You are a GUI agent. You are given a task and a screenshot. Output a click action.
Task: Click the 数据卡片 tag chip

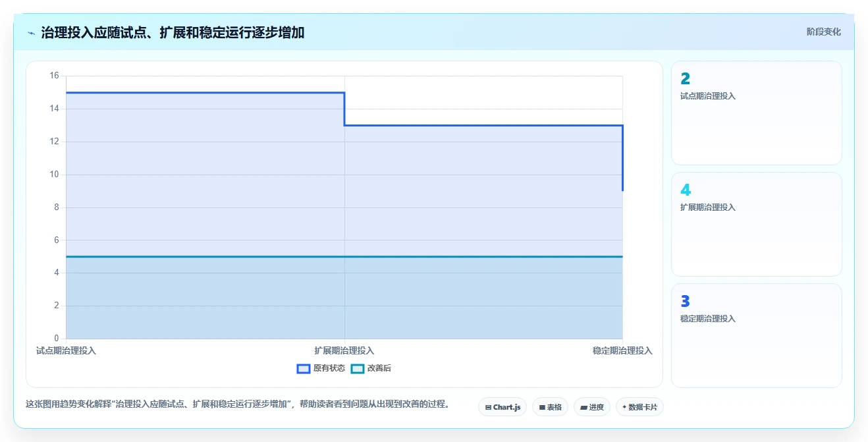tap(639, 407)
